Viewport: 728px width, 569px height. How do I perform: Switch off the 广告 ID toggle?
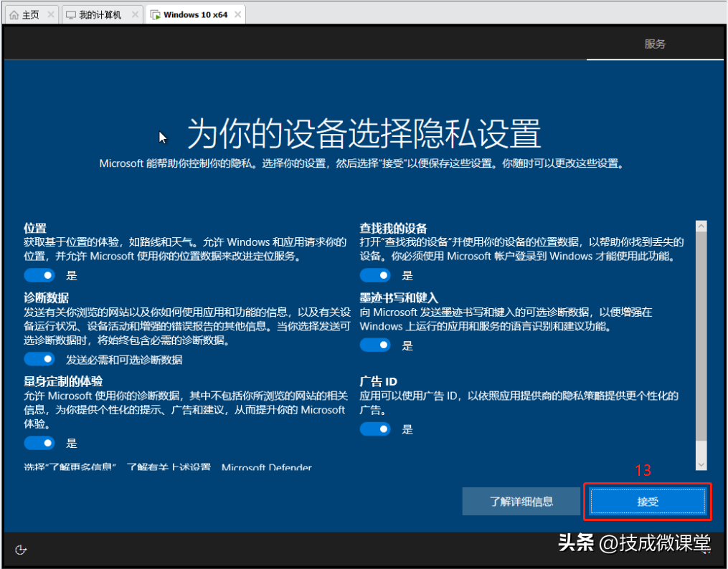(x=375, y=429)
